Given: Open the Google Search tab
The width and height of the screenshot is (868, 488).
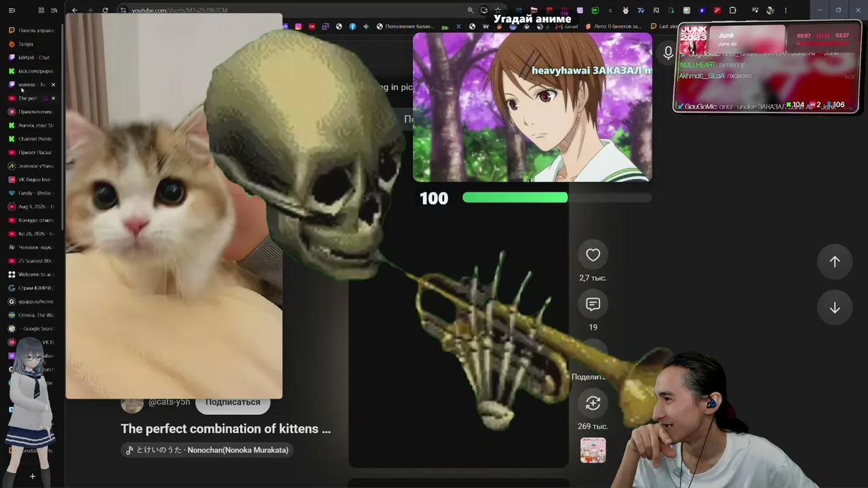Looking at the screenshot, I should (31, 329).
